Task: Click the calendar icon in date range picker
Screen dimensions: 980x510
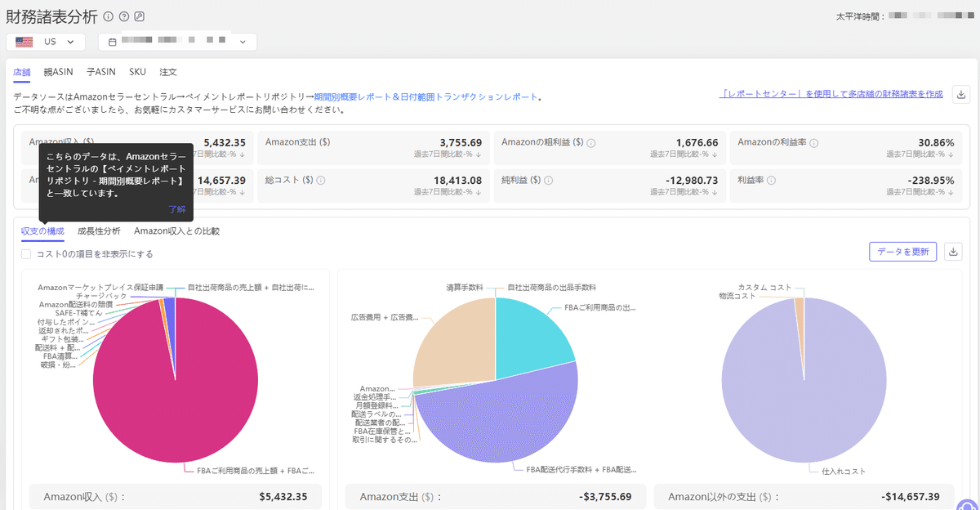Action: click(114, 42)
